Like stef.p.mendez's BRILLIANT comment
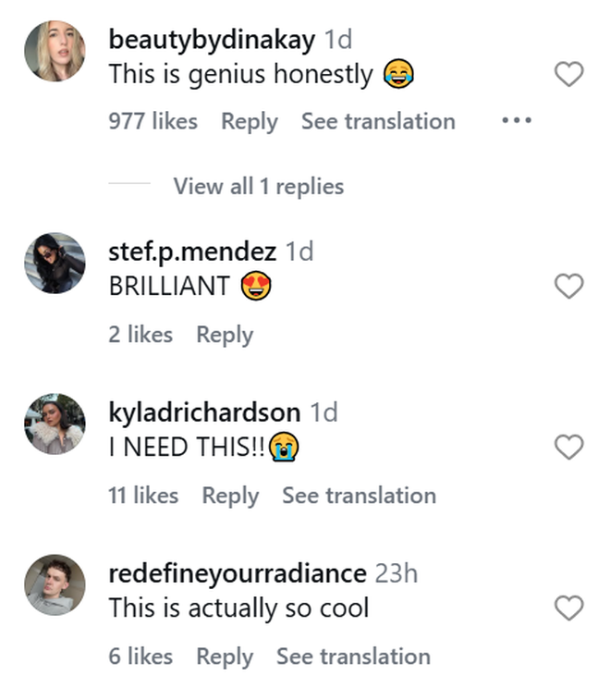 [x=568, y=288]
